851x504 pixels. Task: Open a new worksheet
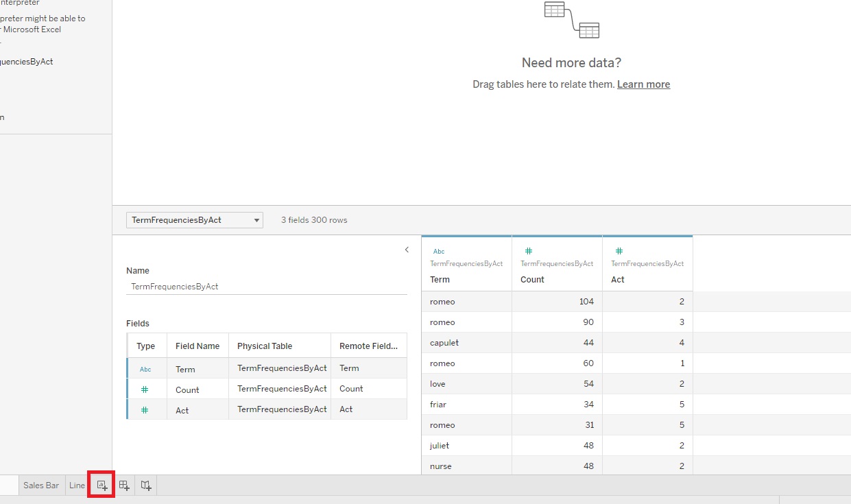101,485
